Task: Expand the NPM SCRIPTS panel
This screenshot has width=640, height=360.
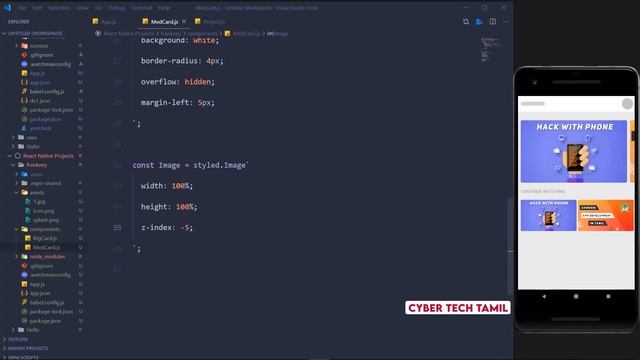Action: click(4, 357)
